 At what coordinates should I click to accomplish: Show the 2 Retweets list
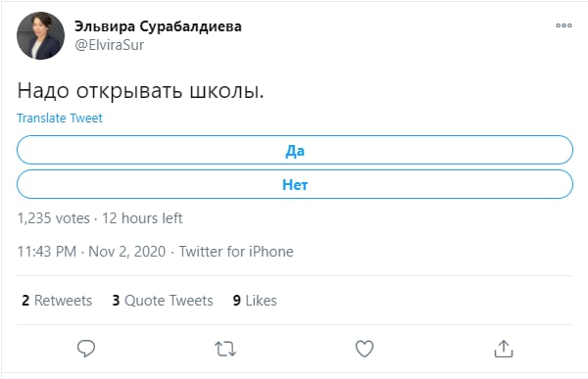(x=57, y=301)
